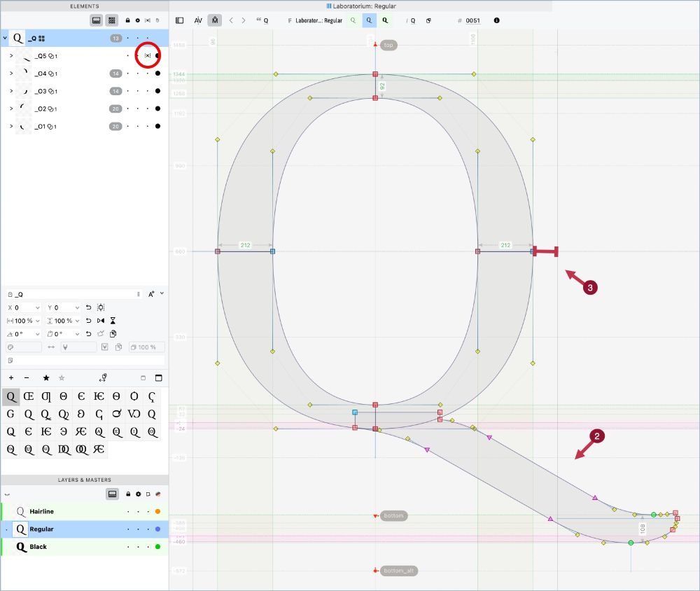Click the outline star icon
The width and height of the screenshot is (700, 591).
[62, 378]
